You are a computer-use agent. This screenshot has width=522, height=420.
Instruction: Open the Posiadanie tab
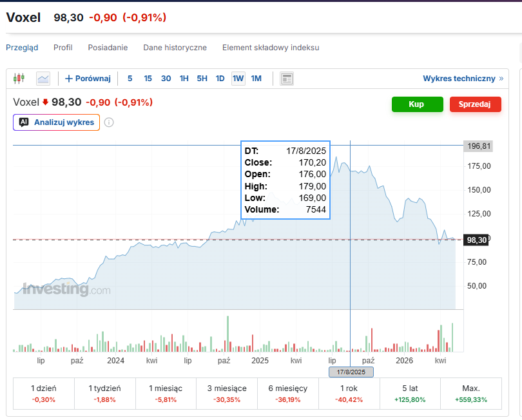(x=108, y=48)
